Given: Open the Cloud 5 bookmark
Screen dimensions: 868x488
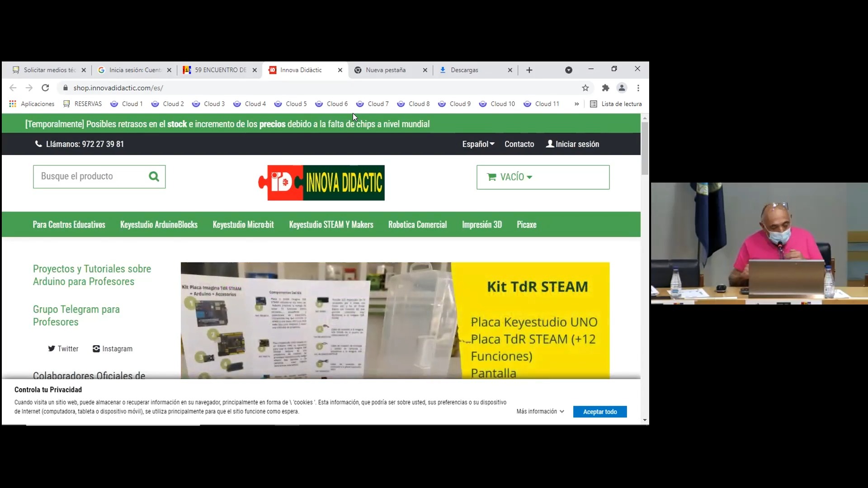Looking at the screenshot, I should click(290, 104).
